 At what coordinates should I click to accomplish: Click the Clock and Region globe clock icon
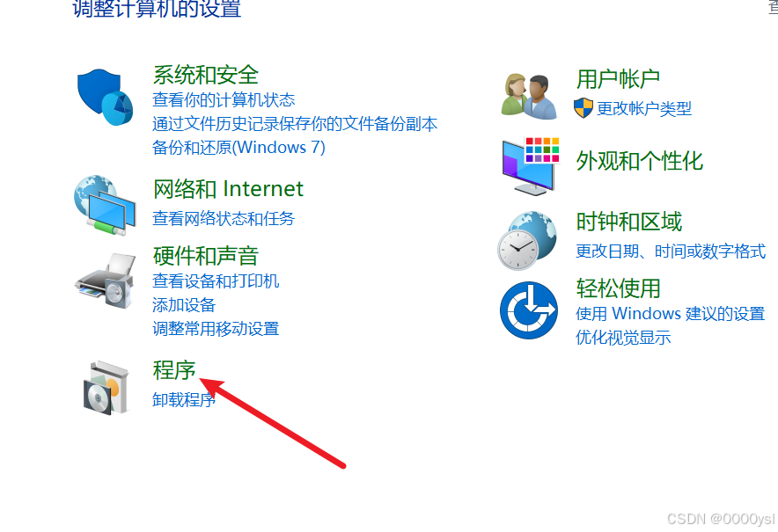point(527,240)
